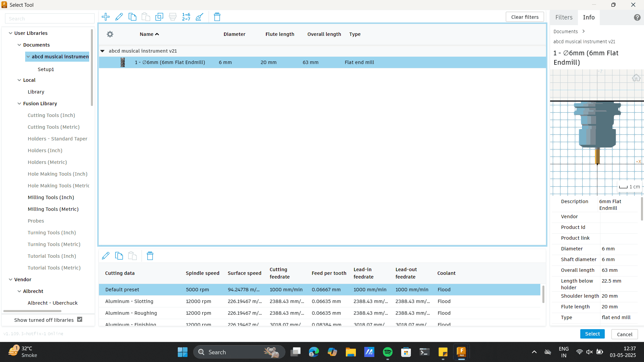This screenshot has width=644, height=362.
Task: Sort by Type column header
Action: pos(355,34)
